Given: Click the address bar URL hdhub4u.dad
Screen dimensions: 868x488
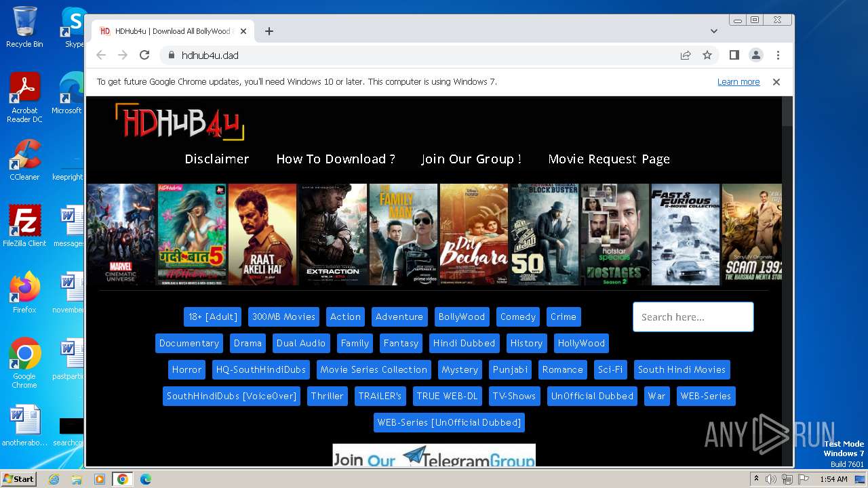Looking at the screenshot, I should (x=210, y=56).
